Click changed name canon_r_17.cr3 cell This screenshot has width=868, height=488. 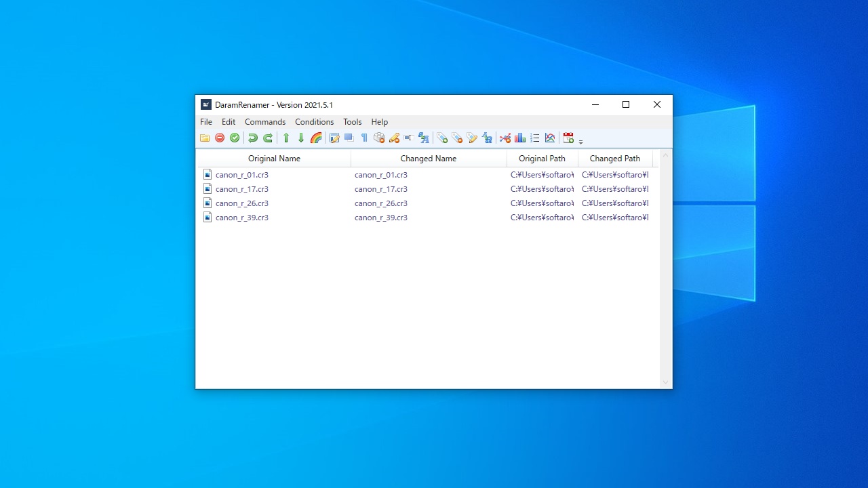381,189
